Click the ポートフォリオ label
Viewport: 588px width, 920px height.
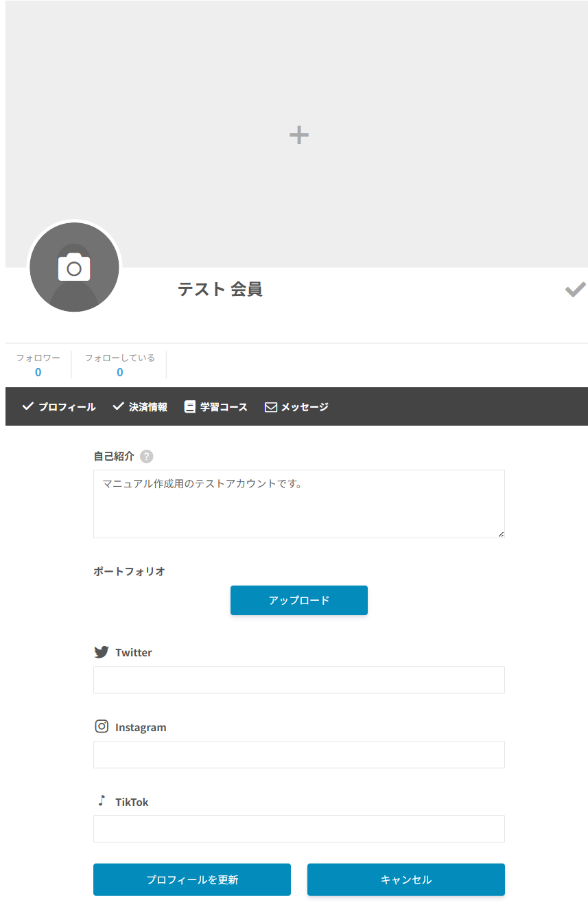pos(129,571)
